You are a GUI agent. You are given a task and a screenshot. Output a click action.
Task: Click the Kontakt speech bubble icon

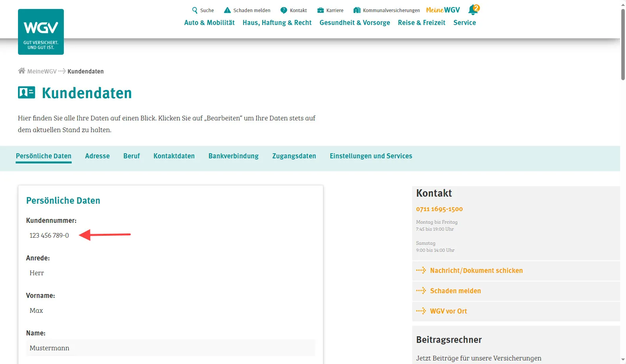point(284,11)
